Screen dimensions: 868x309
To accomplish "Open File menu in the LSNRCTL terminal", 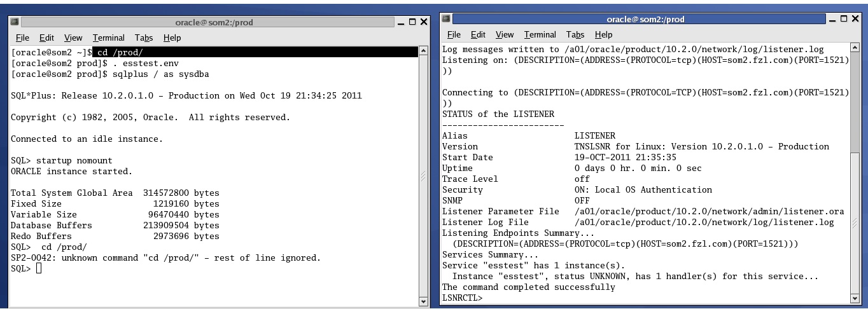I will 454,35.
